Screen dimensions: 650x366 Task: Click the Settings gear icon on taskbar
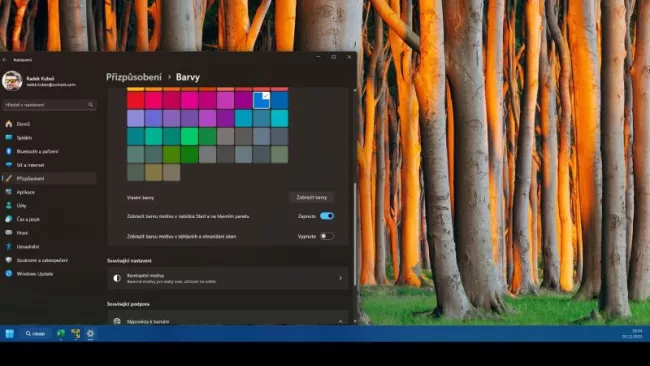pos(90,334)
